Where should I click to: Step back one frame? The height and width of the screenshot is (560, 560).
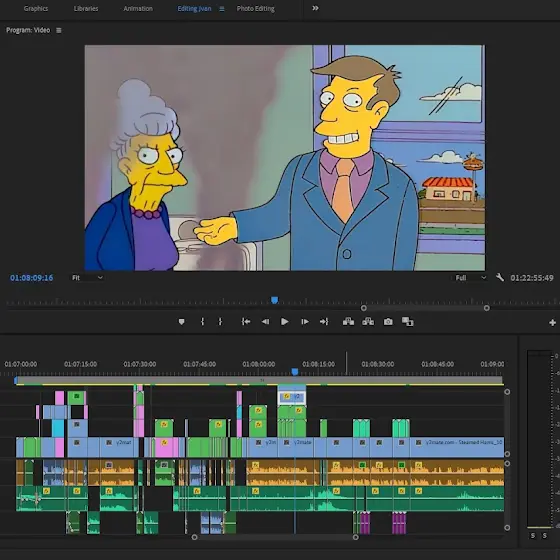coord(265,322)
